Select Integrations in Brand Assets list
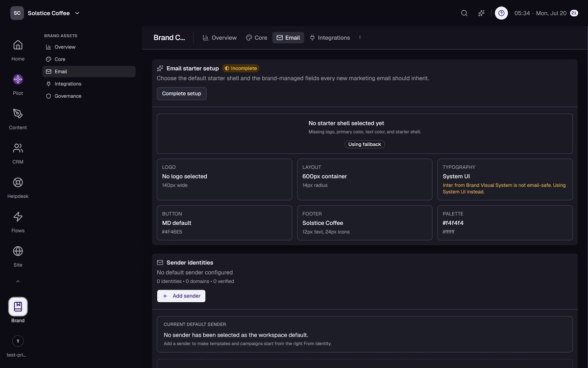Image resolution: width=588 pixels, height=368 pixels. pos(89,84)
